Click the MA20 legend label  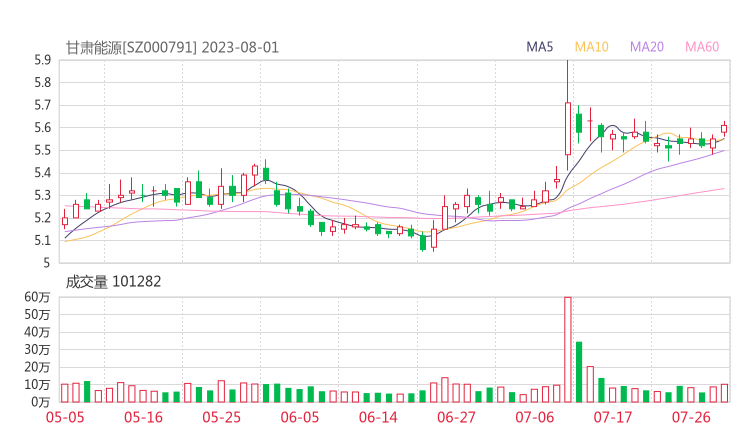coord(647,47)
